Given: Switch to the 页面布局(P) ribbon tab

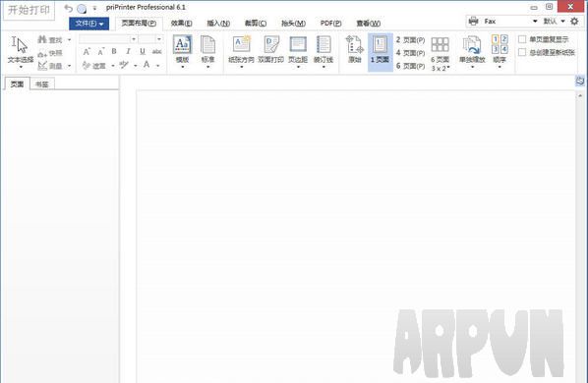Looking at the screenshot, I should [139, 24].
